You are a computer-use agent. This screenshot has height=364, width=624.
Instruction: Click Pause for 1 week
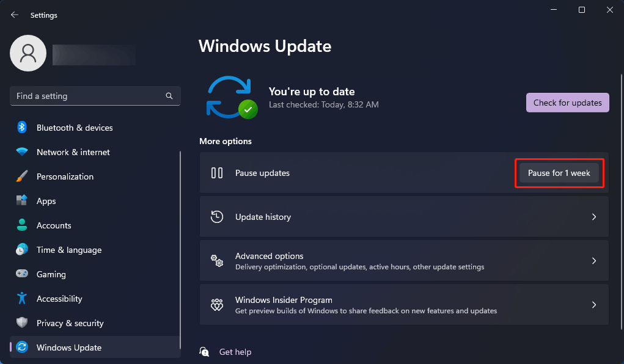(559, 173)
